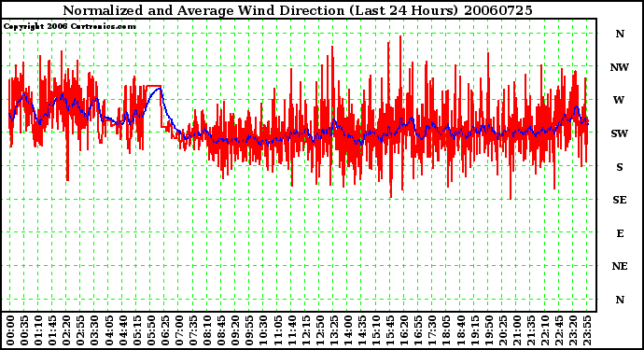Click the 02:55 time axis label
Screen dimensions: 644x350
click(80, 330)
